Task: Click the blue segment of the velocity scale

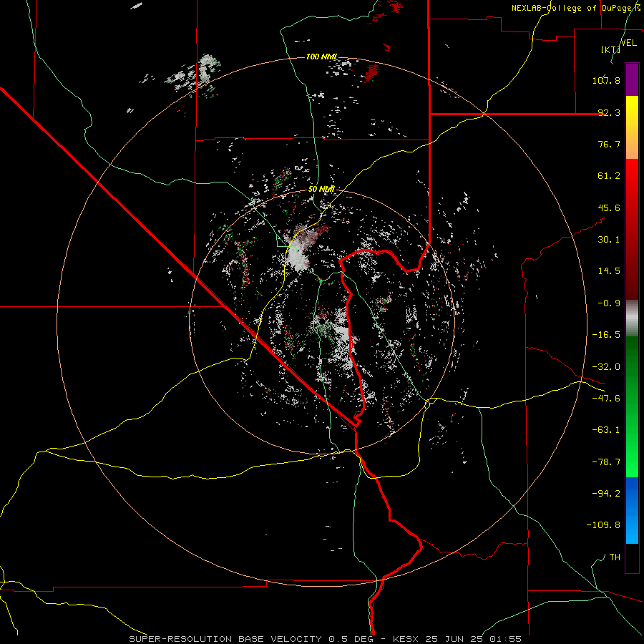Action: (x=632, y=510)
